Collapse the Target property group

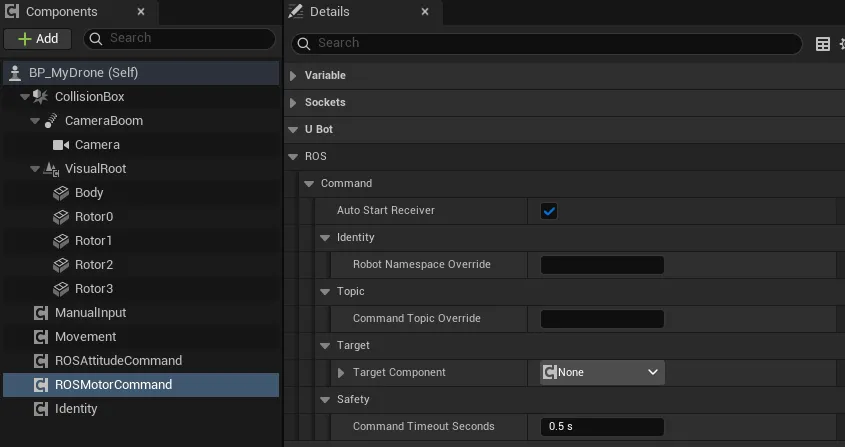click(x=325, y=345)
